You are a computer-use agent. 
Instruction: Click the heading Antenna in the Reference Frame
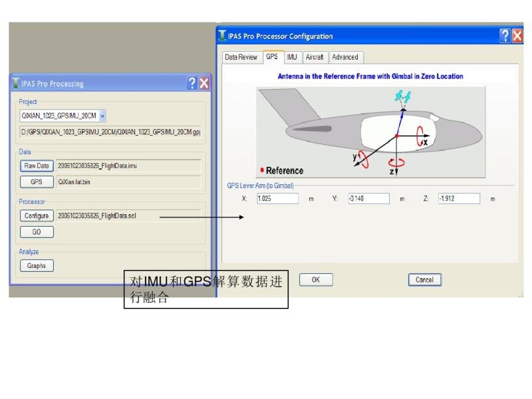[x=370, y=76]
